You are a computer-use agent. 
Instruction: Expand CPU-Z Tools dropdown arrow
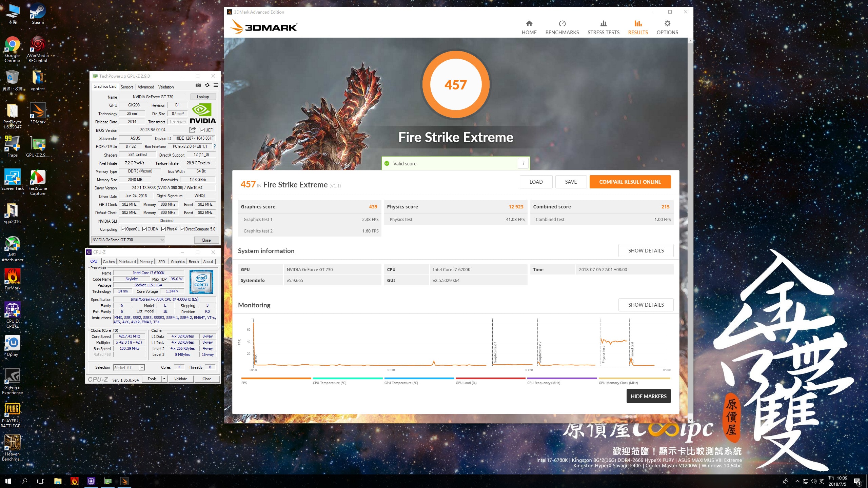click(x=164, y=379)
